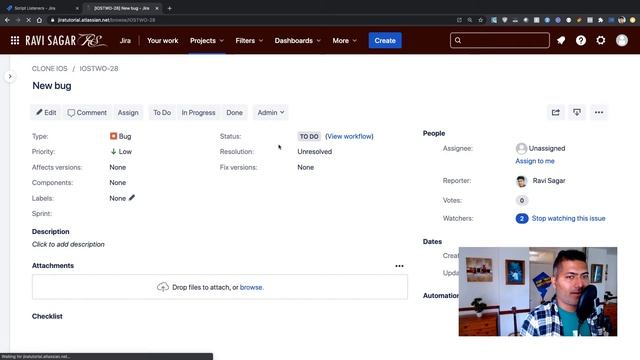Open the More dropdown menu
Image resolution: width=640 pixels, height=360 pixels.
point(344,40)
